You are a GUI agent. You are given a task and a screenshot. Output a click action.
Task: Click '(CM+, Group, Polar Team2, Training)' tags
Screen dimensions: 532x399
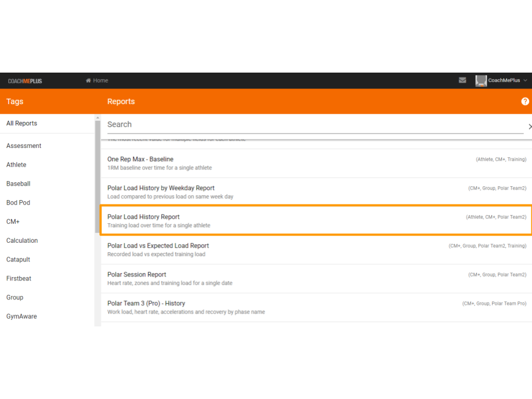coord(488,246)
